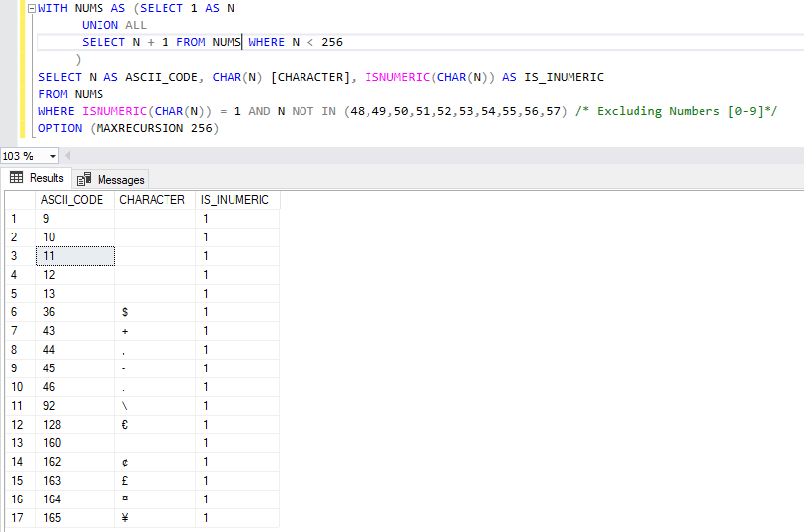The height and width of the screenshot is (532, 804).
Task: Click ISNUMERIC function in the SELECT line
Action: tap(397, 77)
